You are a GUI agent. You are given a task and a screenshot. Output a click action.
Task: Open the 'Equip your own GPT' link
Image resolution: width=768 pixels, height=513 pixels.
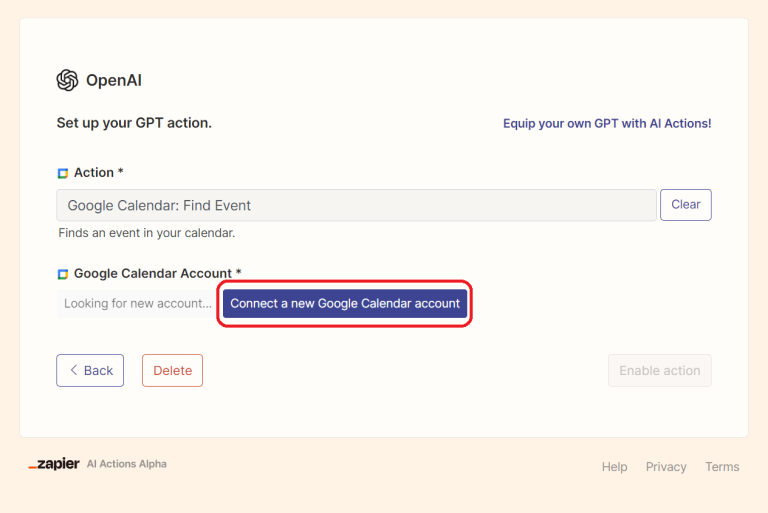click(607, 123)
